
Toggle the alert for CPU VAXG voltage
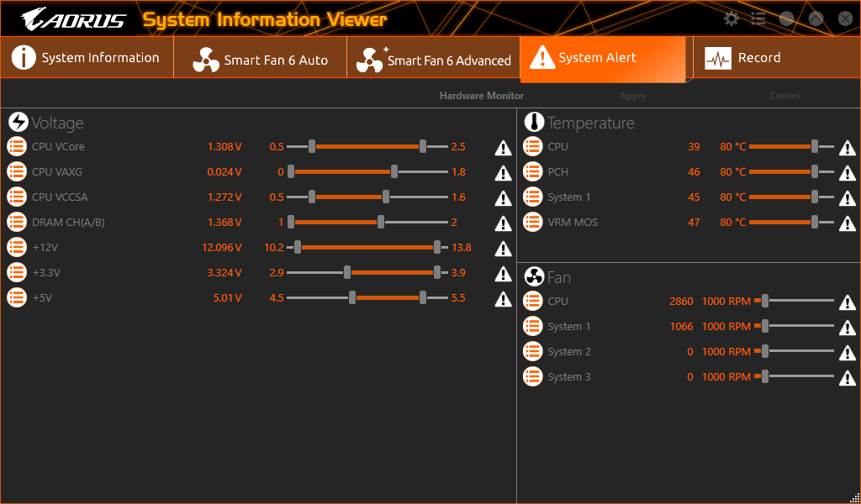point(503,173)
